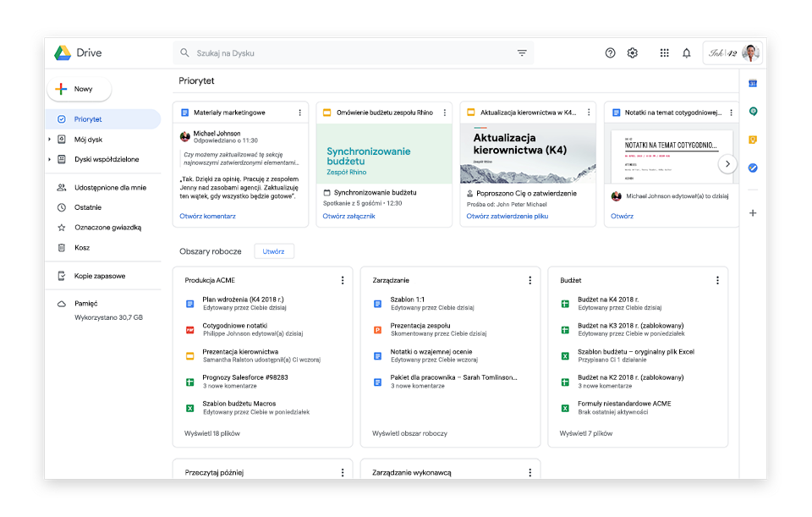Open Google Tasks in the side panel

753,168
